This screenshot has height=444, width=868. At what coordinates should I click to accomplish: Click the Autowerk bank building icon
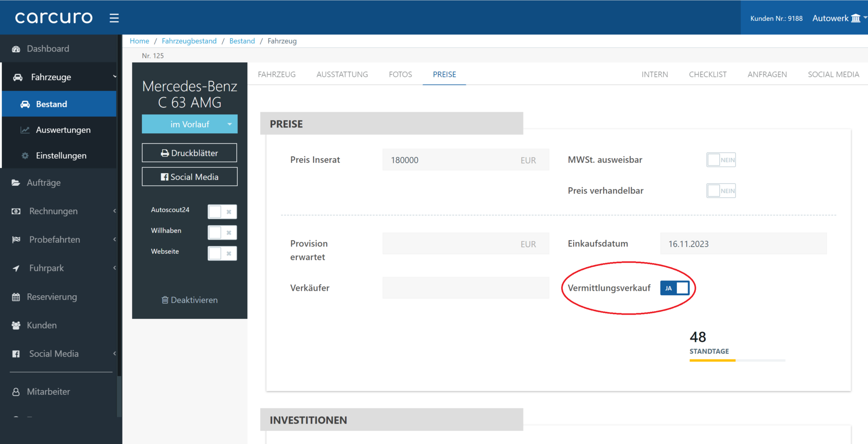tap(856, 18)
